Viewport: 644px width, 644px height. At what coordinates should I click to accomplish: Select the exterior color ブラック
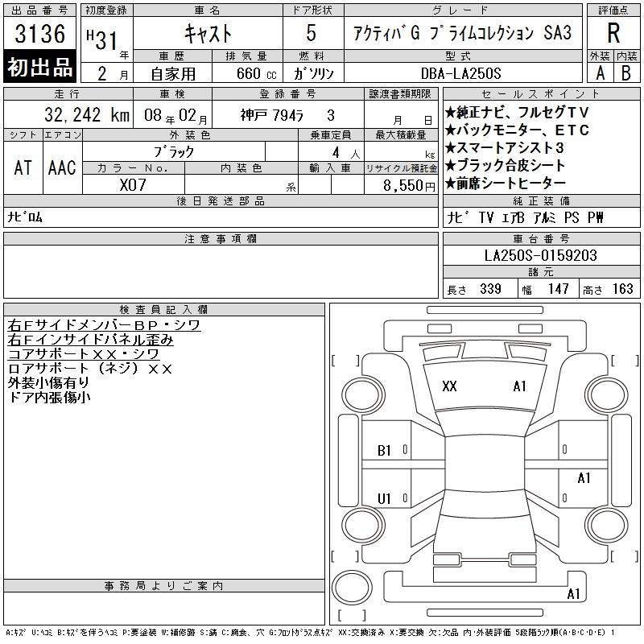(173, 152)
